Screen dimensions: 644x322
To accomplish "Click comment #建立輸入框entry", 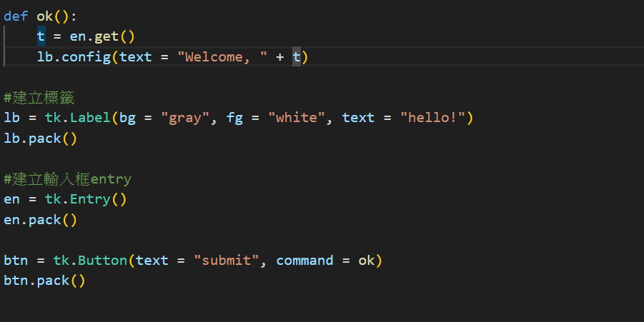I will pyautogui.click(x=67, y=179).
